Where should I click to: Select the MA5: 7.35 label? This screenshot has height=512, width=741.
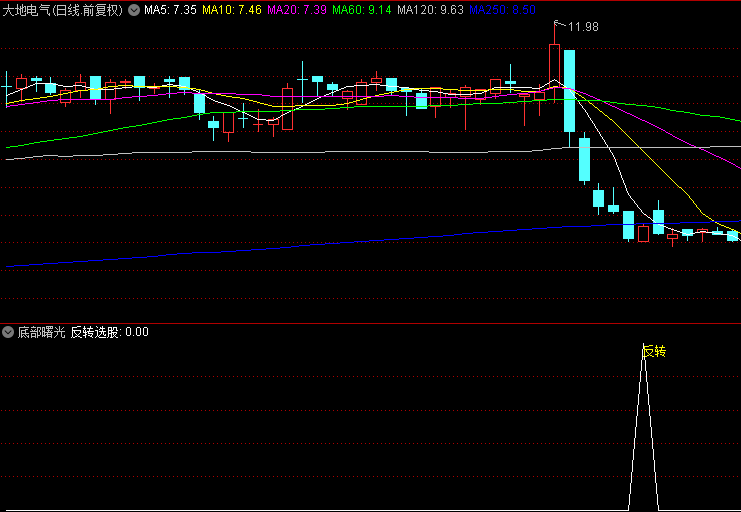(x=170, y=10)
